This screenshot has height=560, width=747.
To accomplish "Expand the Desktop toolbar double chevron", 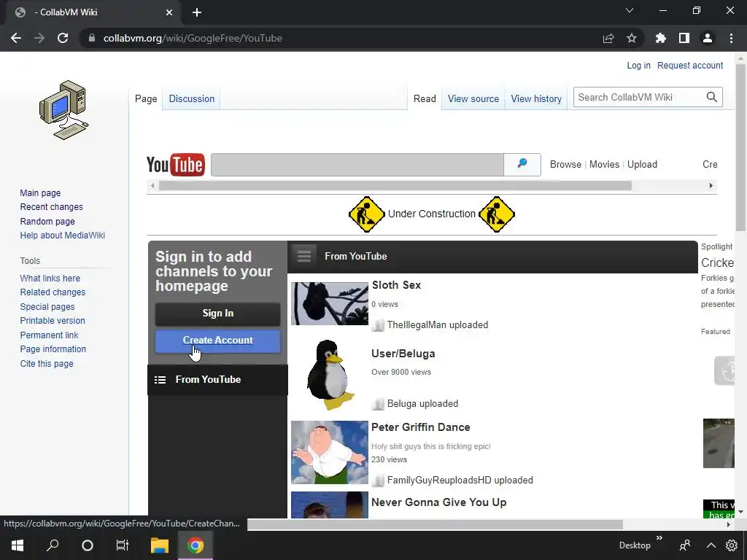I will (659, 537).
